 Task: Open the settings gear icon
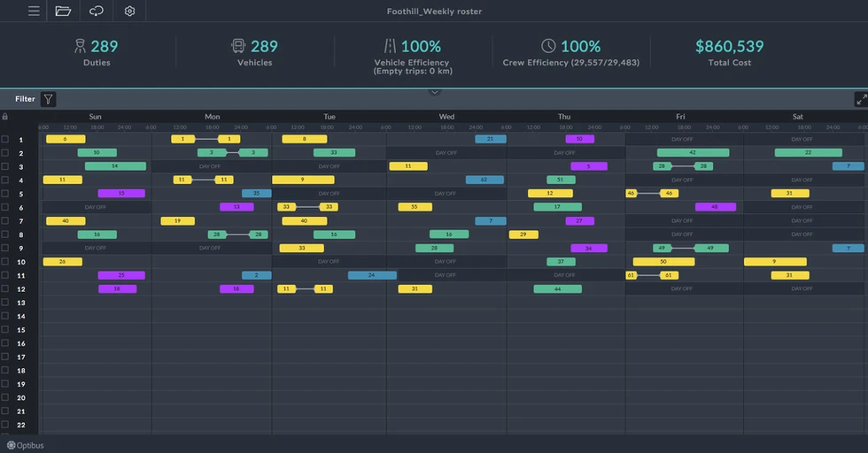[x=129, y=12]
